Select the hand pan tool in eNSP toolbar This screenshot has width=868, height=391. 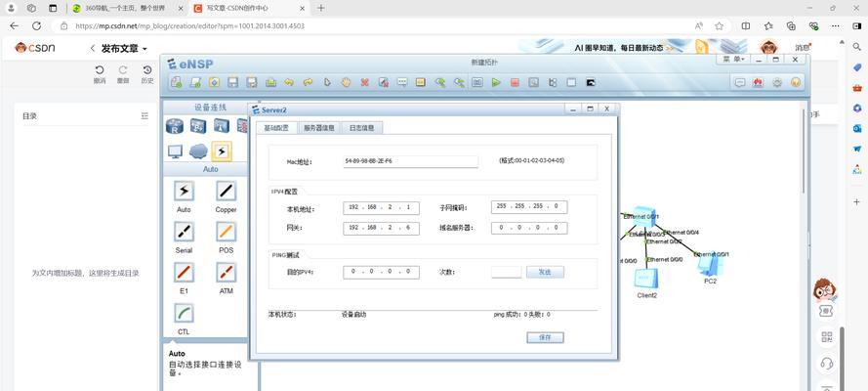point(346,82)
